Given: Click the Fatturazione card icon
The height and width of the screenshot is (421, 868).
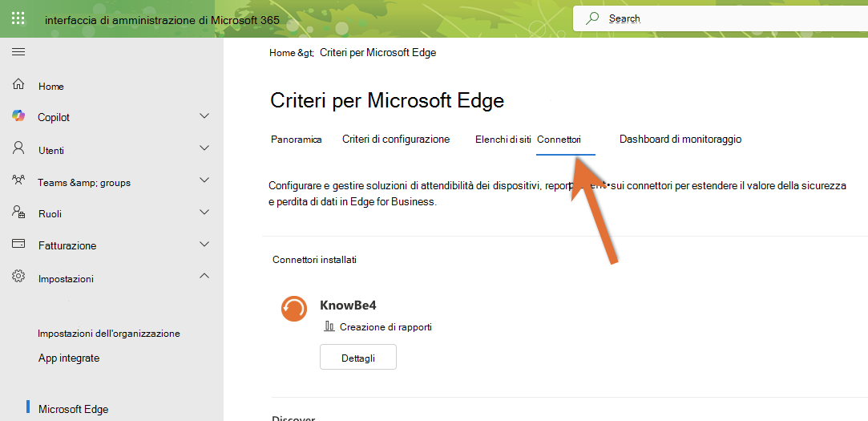Looking at the screenshot, I should (x=18, y=244).
